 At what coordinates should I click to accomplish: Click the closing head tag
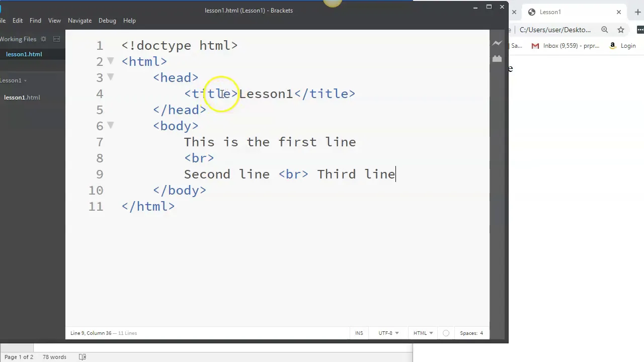[180, 110]
